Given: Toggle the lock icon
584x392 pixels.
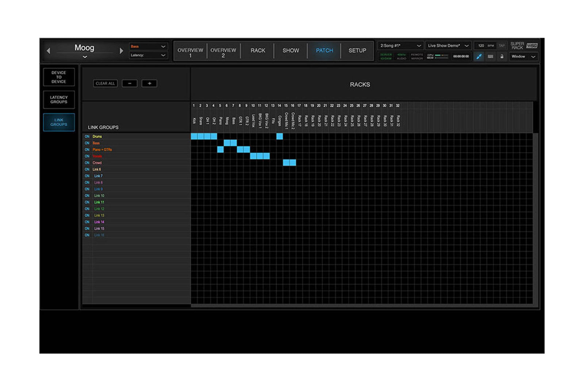Looking at the screenshot, I should click(x=502, y=57).
